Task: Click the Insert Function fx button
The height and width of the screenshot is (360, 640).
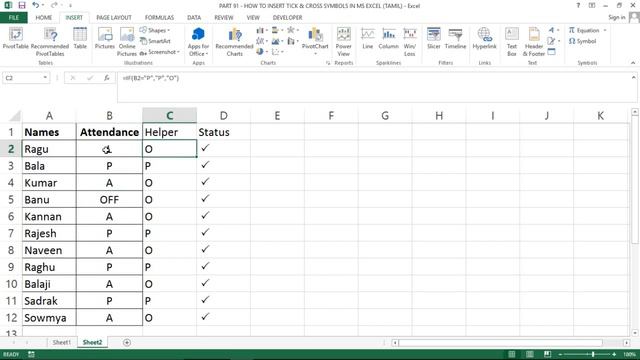Action: pyautogui.click(x=107, y=78)
